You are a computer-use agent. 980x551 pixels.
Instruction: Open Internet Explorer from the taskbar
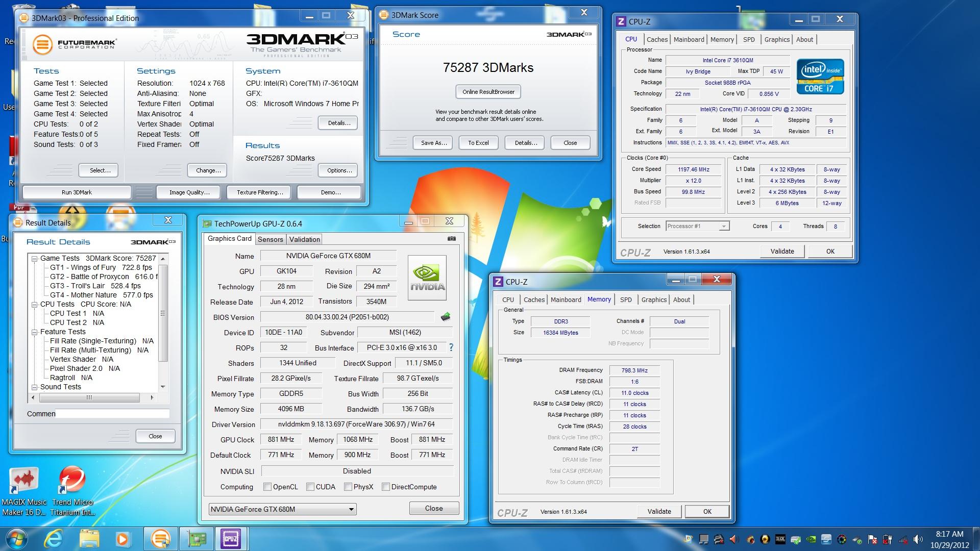click(54, 539)
